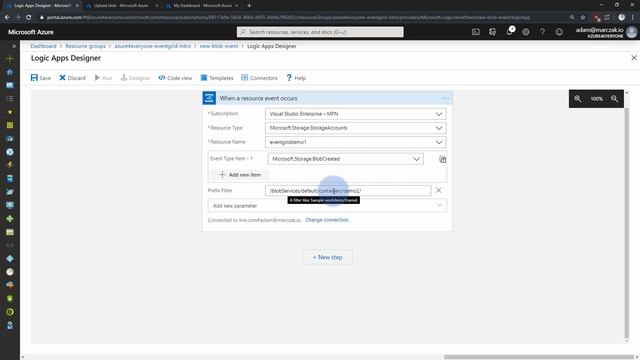Focus the Azure search resources box

tap(320, 32)
